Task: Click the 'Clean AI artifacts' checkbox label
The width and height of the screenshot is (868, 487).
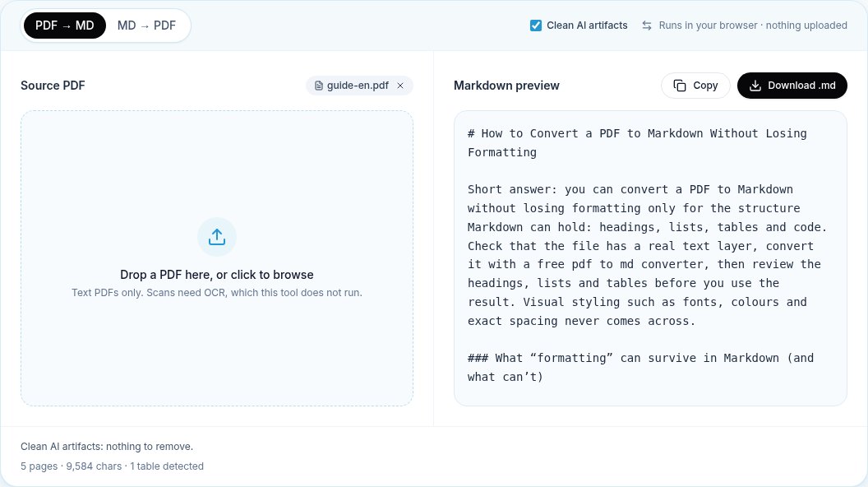Action: tap(587, 26)
